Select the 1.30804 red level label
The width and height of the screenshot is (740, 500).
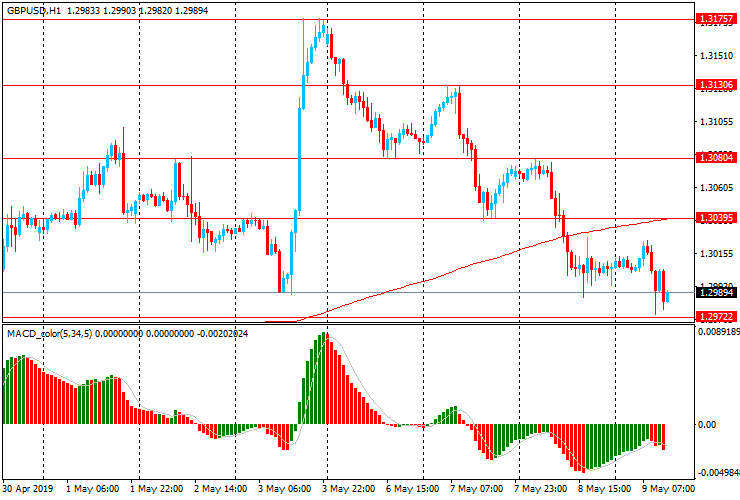coord(716,158)
